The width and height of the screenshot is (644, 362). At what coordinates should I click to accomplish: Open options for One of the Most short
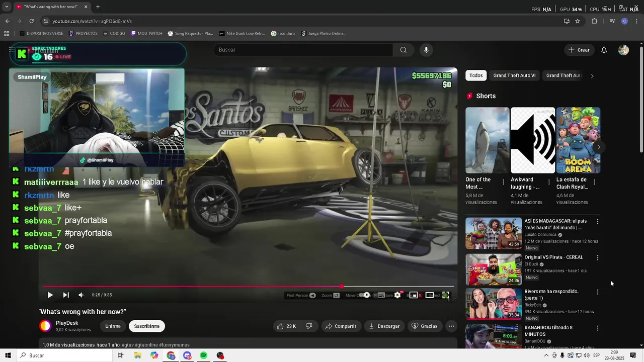[x=504, y=183]
